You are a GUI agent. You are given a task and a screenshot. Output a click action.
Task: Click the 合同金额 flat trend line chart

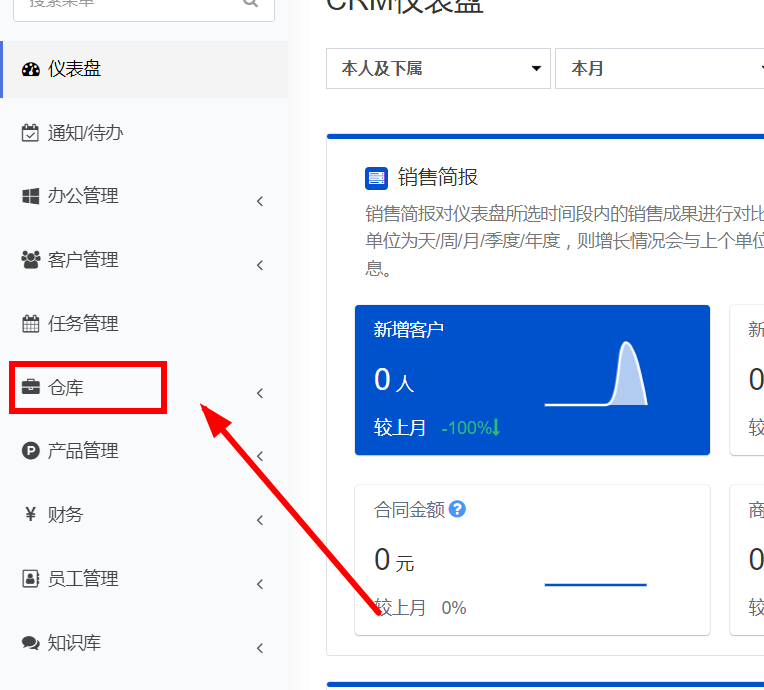click(595, 584)
